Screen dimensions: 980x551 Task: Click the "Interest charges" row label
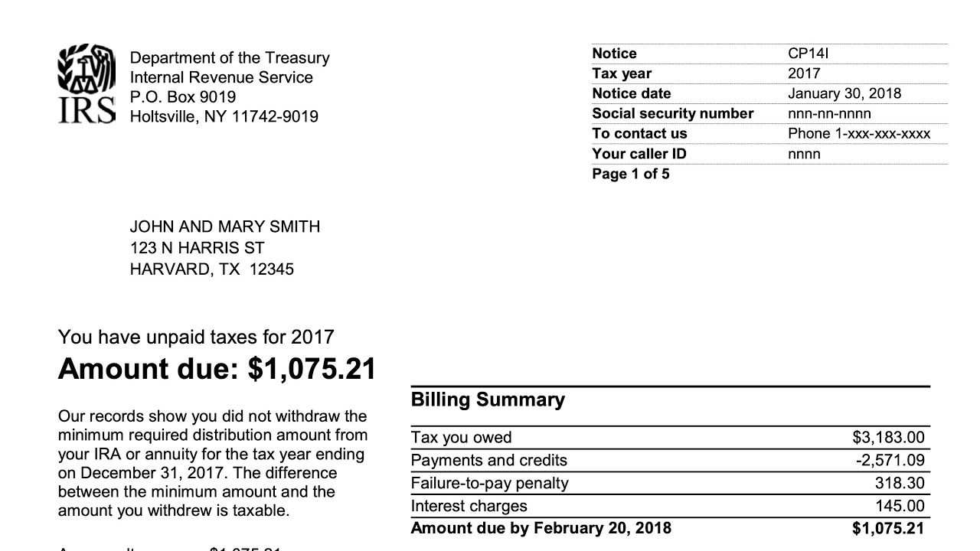click(x=469, y=506)
